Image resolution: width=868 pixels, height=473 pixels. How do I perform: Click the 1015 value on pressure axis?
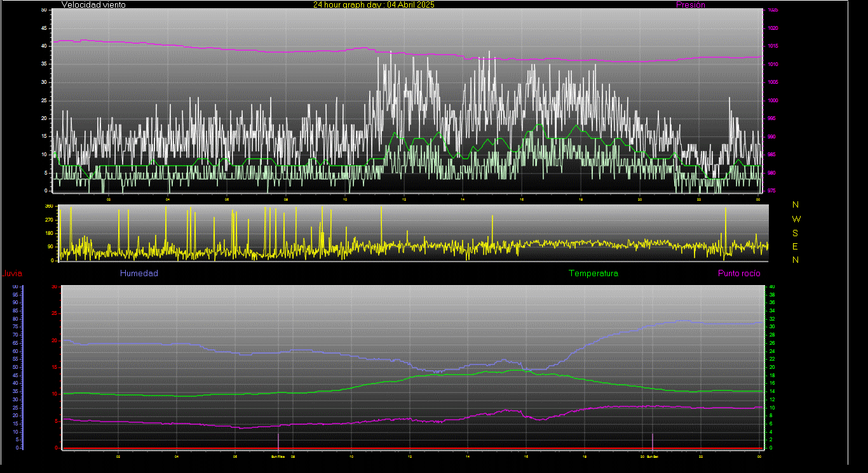coord(772,46)
